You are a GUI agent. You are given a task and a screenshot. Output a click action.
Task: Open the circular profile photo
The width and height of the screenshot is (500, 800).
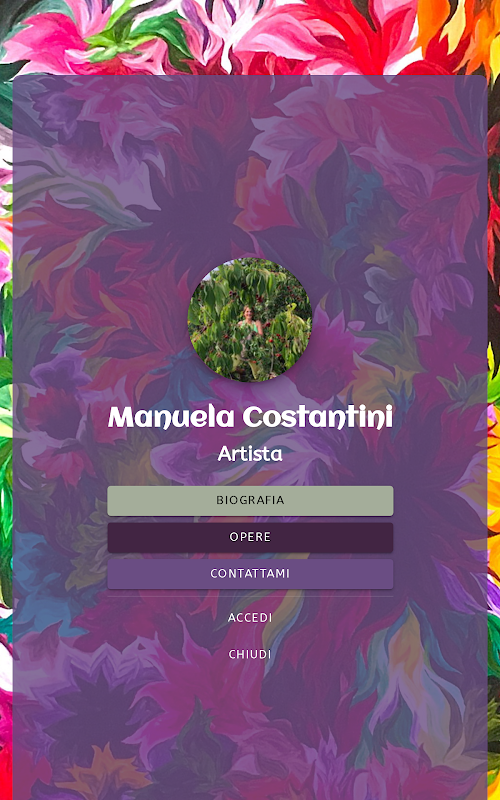tap(249, 319)
